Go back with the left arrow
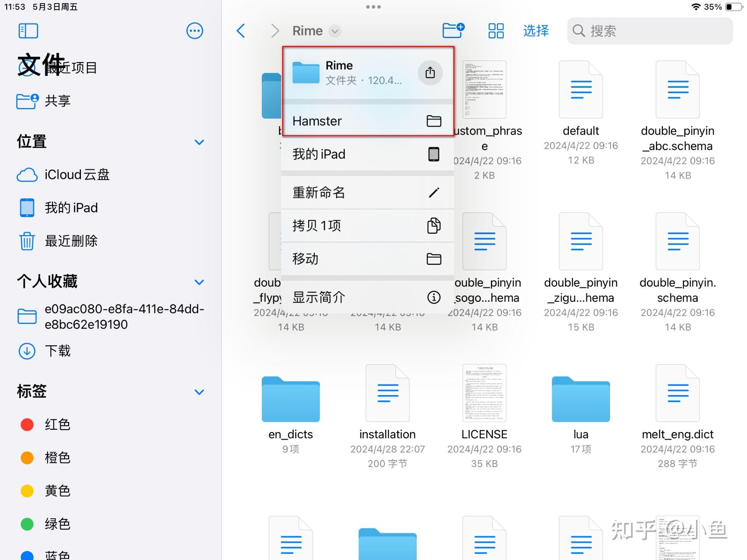This screenshot has height=560, width=747. (x=241, y=31)
